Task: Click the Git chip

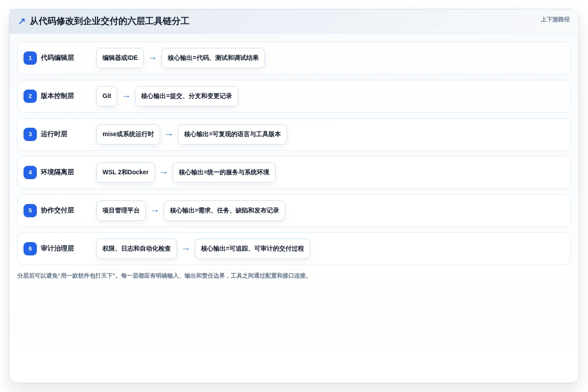Action: [107, 96]
